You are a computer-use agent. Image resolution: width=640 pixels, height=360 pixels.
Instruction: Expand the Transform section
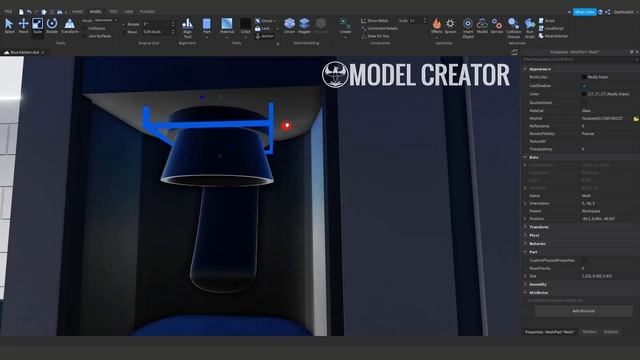coord(525,227)
